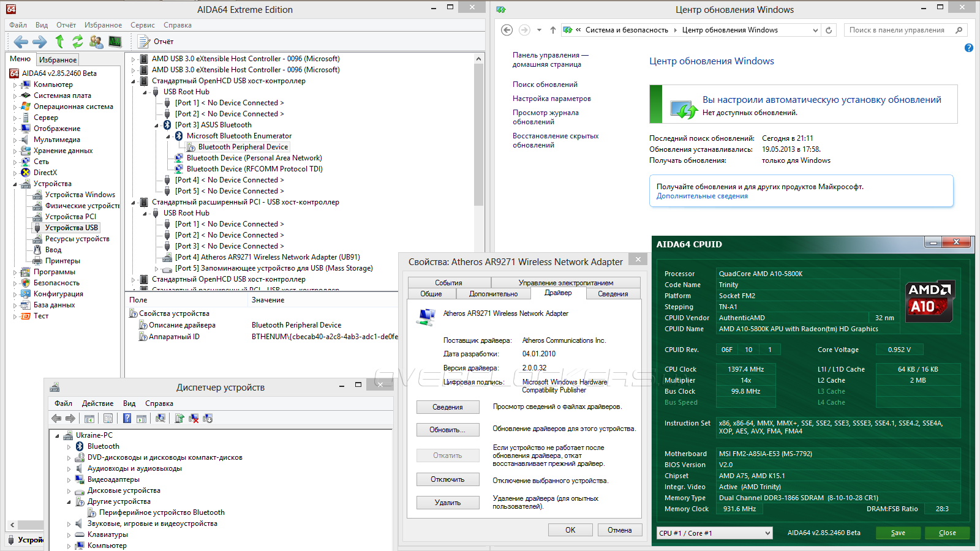Switch to the Сведения tab in adapter properties
The height and width of the screenshot is (551, 980).
click(612, 294)
